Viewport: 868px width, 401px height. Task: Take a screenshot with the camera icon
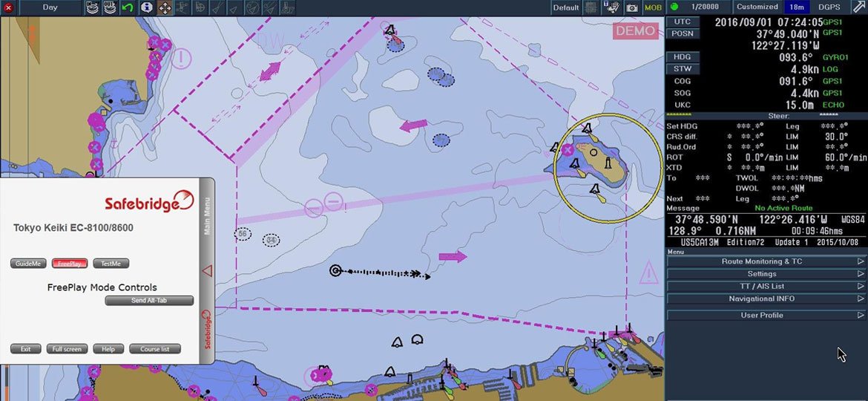[x=632, y=7]
